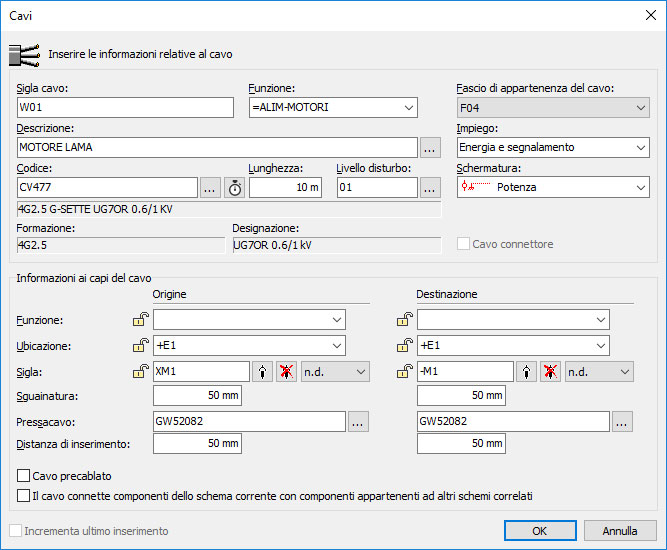667x550 pixels.
Task: Expand the Schermatura Potenza dropdown
Action: (641, 188)
